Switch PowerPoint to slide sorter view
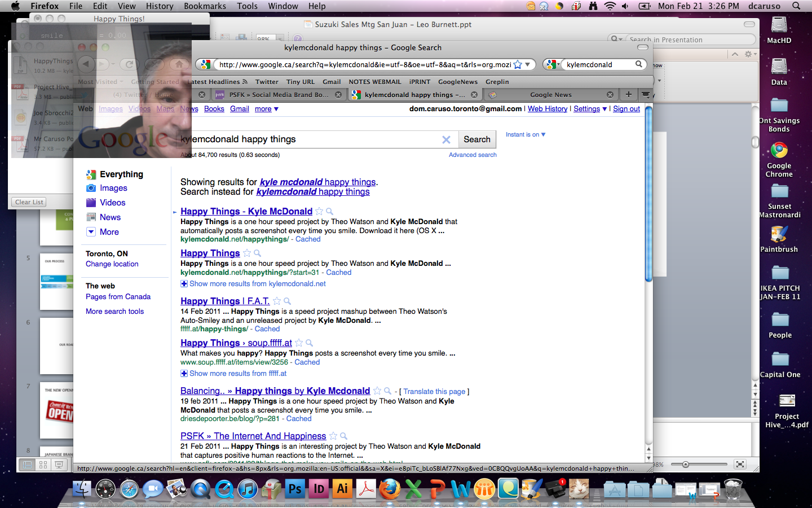Screen dimensions: 812x508 pos(43,465)
